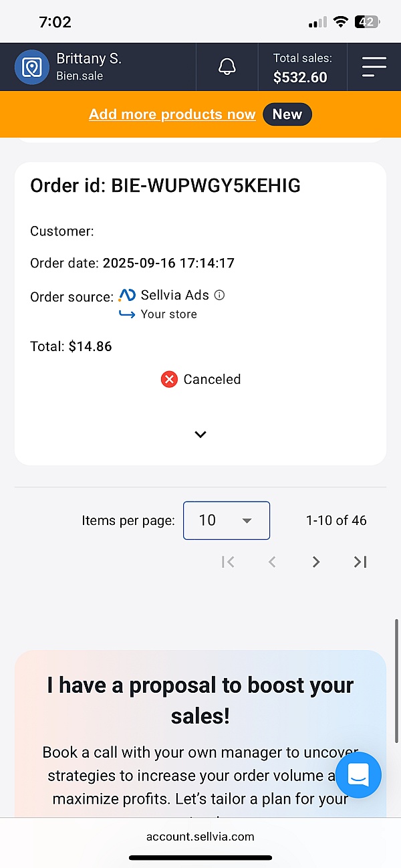Open the notifications bell
The image size is (401, 868).
[x=227, y=67]
